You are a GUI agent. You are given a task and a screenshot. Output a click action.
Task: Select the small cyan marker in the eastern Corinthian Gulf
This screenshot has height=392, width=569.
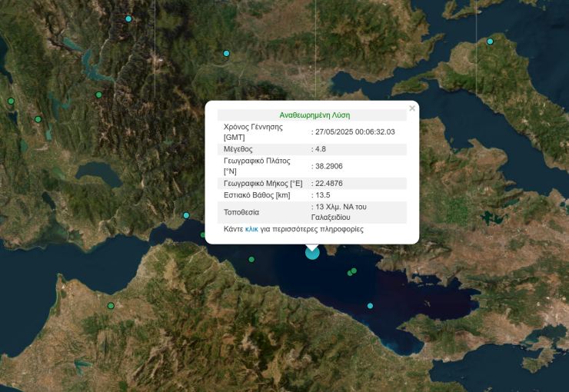(x=370, y=306)
